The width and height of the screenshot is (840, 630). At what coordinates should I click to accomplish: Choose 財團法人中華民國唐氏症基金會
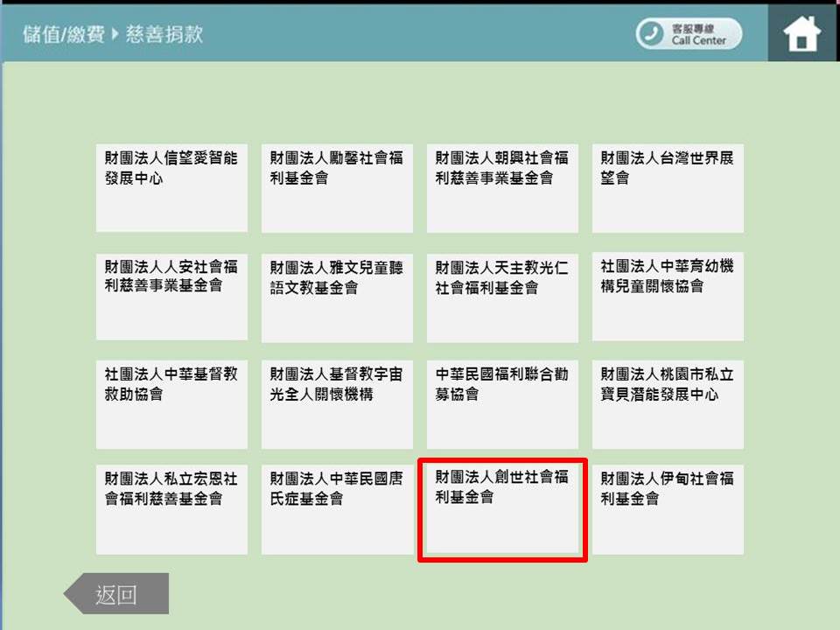[x=337, y=509]
